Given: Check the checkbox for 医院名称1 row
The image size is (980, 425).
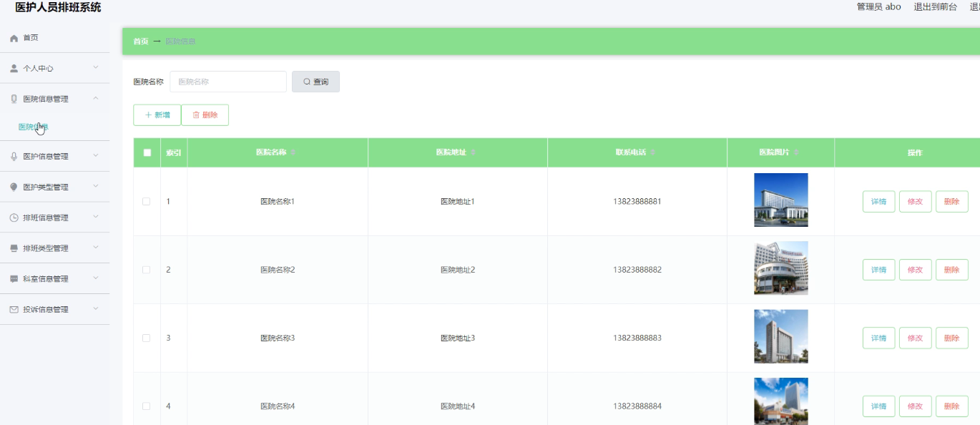Looking at the screenshot, I should click(x=146, y=201).
